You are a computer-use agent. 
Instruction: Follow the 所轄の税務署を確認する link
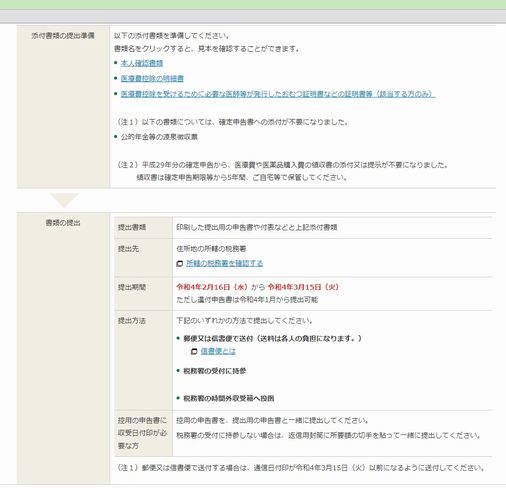pos(225,263)
